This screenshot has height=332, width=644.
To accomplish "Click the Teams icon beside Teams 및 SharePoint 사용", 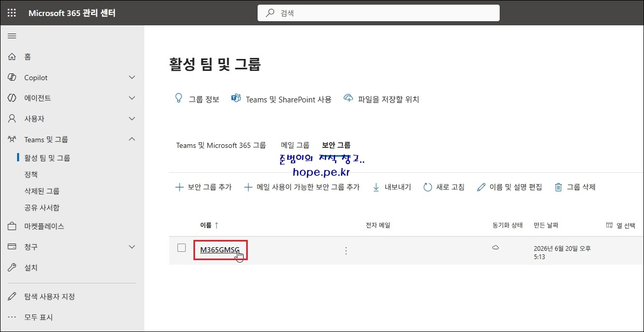I will [x=236, y=98].
